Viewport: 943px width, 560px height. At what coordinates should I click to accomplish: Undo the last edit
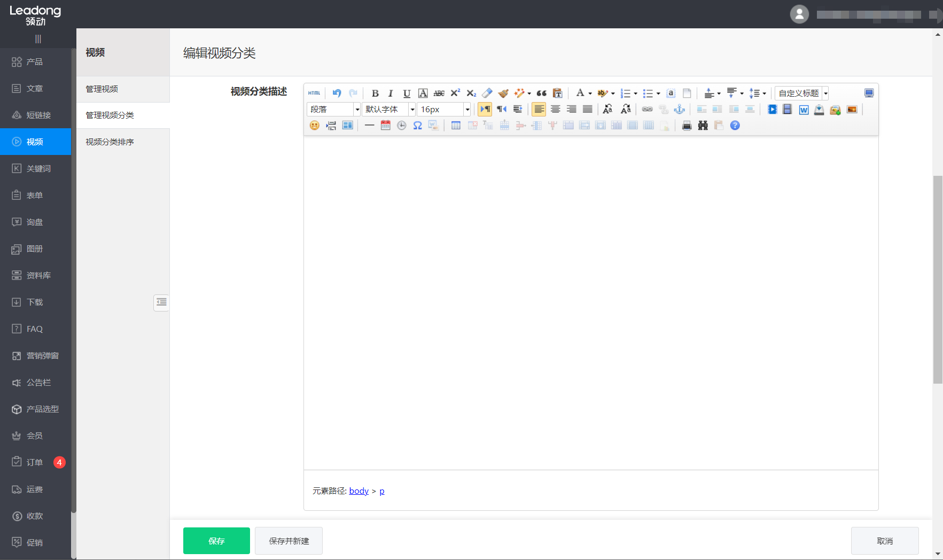[337, 93]
